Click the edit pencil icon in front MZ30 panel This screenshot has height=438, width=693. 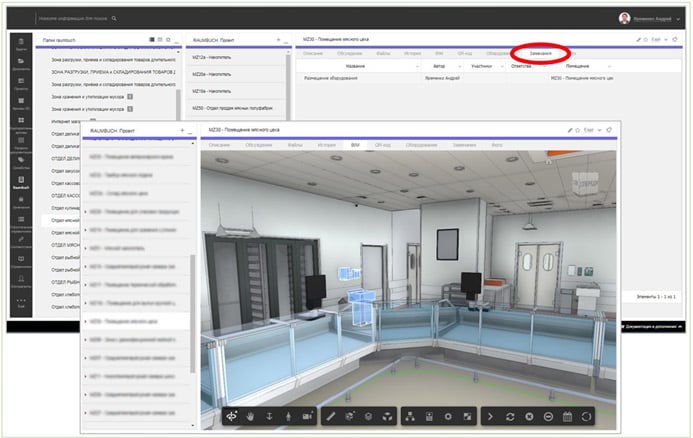(x=570, y=130)
